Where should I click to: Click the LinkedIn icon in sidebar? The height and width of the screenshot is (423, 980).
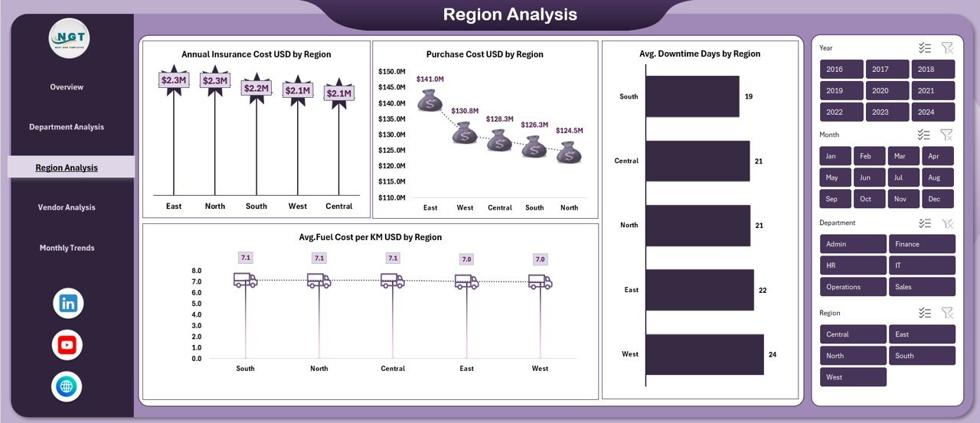pos(68,304)
